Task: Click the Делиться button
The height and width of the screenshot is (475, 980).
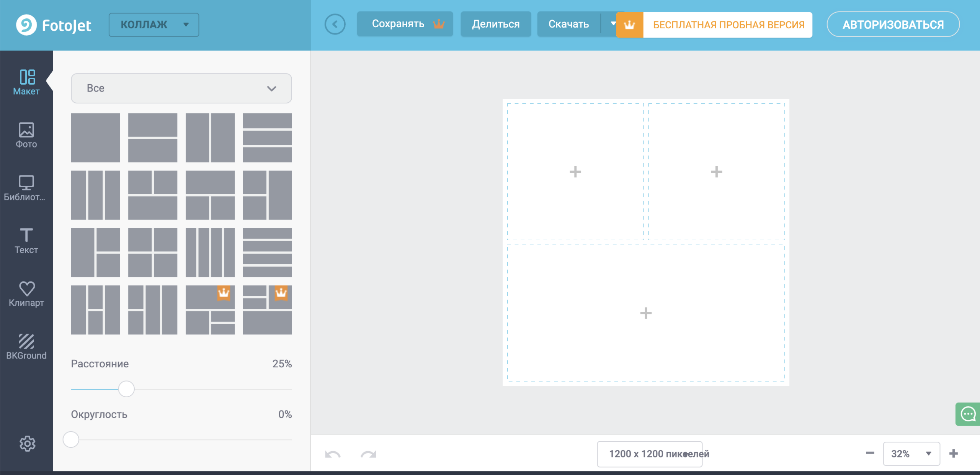Action: pyautogui.click(x=495, y=24)
